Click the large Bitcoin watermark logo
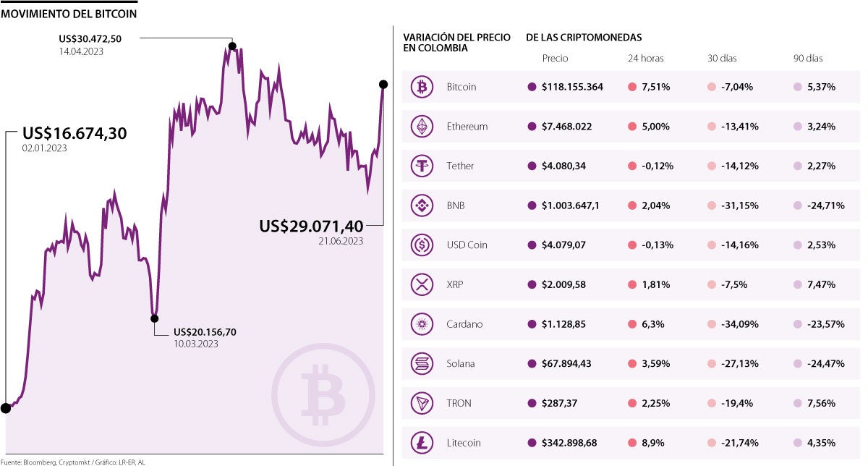 323,394
